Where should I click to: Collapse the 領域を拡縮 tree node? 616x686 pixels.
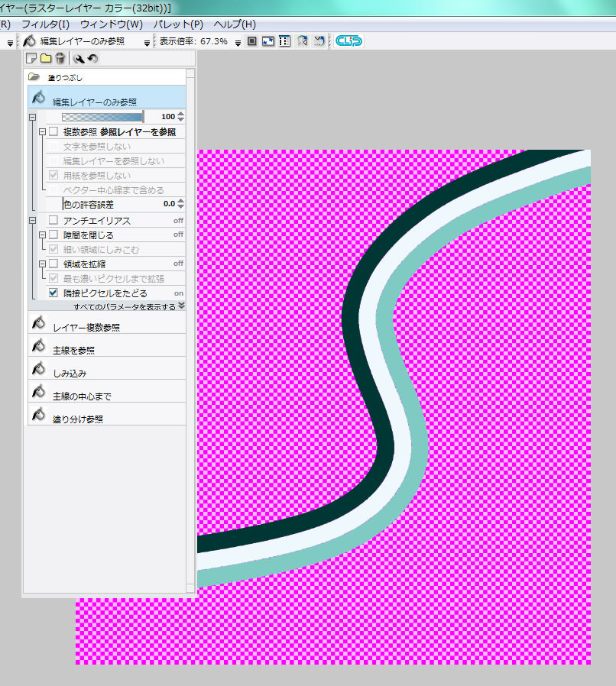point(43,264)
